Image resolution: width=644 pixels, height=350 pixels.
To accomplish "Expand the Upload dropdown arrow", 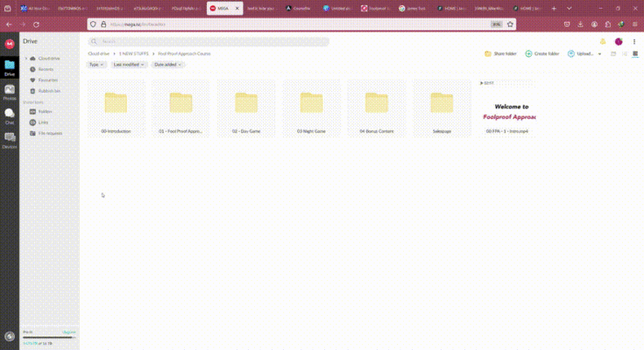I will click(600, 54).
